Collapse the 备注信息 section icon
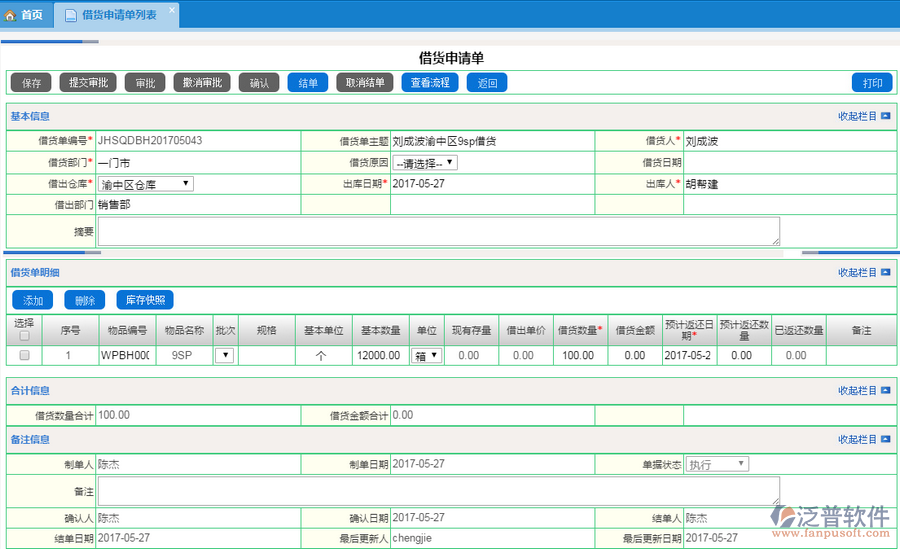Screen dimensions: 900x549 pos(886,439)
